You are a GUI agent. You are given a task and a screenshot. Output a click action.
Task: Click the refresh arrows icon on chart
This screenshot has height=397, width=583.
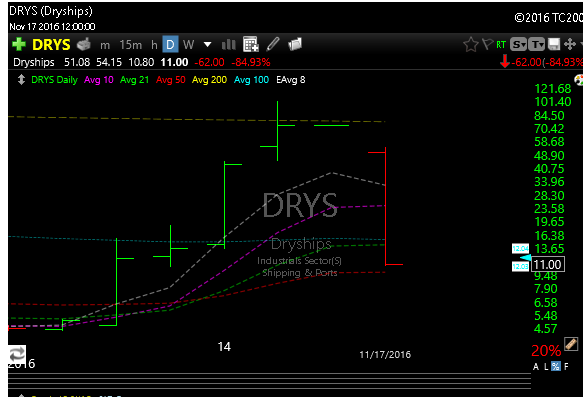17,355
